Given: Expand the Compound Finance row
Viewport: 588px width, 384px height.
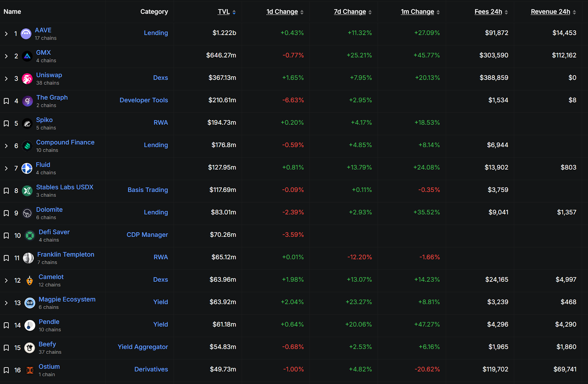Looking at the screenshot, I should tap(6, 146).
